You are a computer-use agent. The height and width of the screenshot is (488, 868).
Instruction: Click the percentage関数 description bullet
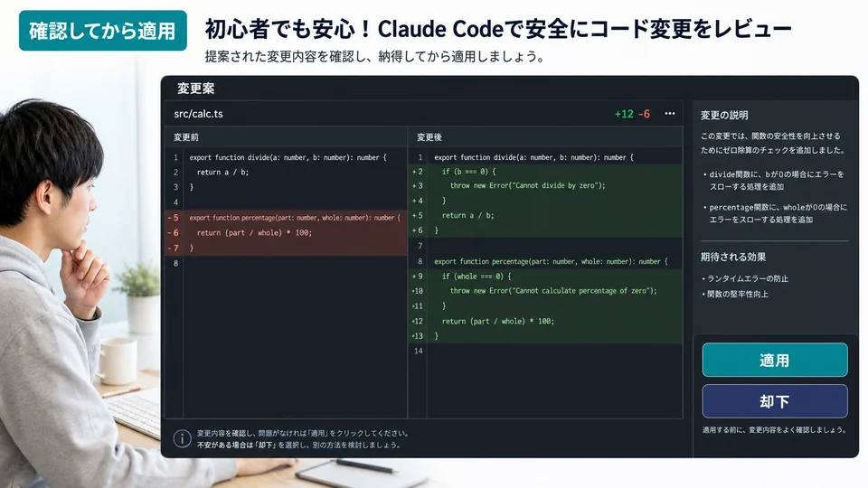pyautogui.click(x=775, y=213)
